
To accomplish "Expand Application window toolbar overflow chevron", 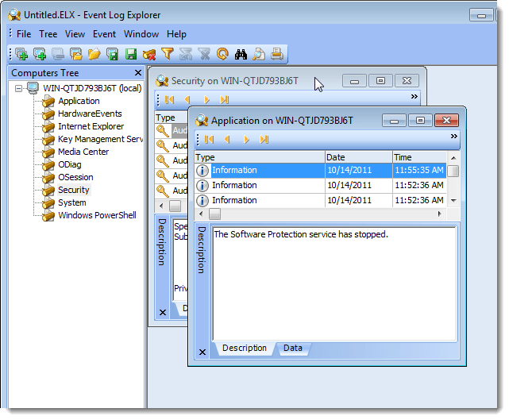I will tap(453, 137).
